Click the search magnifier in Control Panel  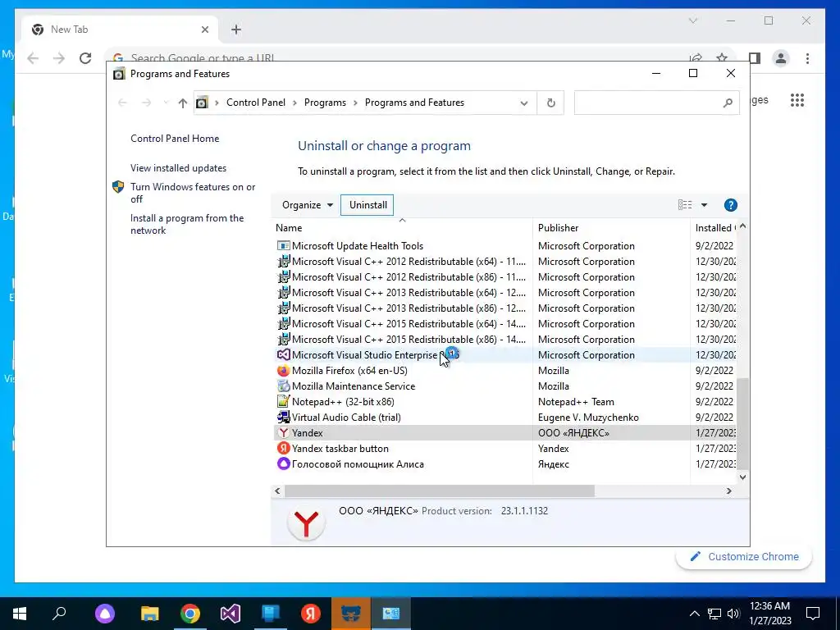(728, 103)
